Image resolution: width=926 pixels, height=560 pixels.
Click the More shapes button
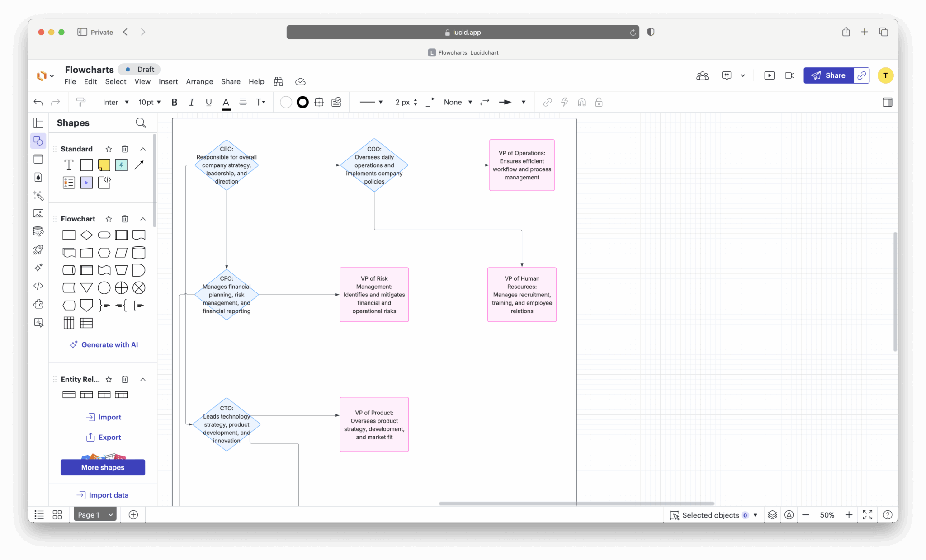tap(103, 467)
